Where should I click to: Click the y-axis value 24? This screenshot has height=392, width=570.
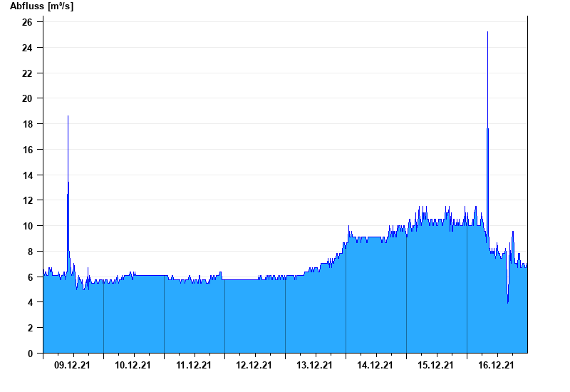(x=27, y=48)
